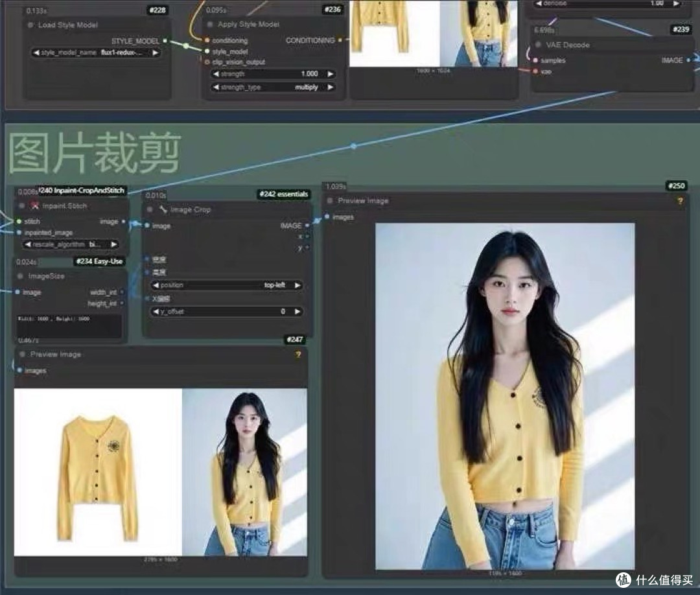The width and height of the screenshot is (700, 595).
Task: Click image input port on Image Crop
Action: (147, 226)
